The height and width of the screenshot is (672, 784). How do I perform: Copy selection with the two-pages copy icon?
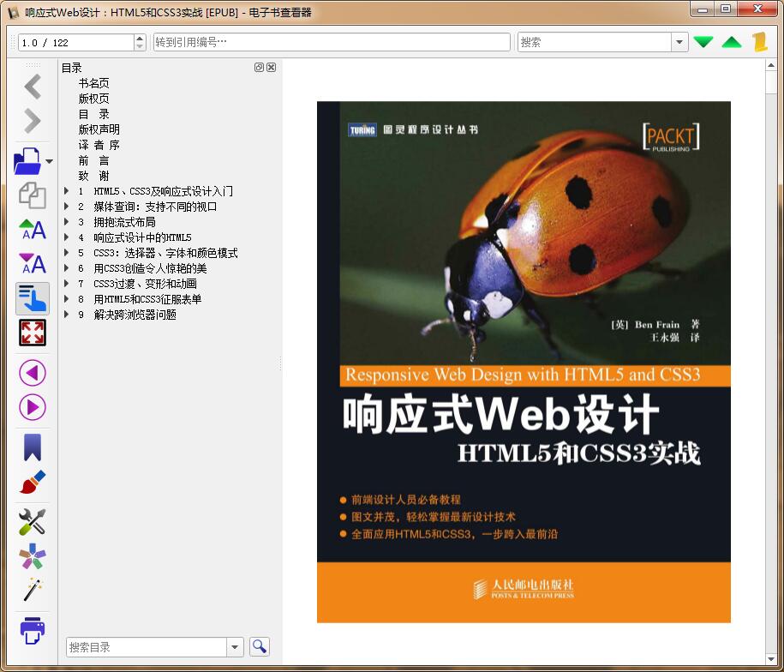(x=33, y=195)
